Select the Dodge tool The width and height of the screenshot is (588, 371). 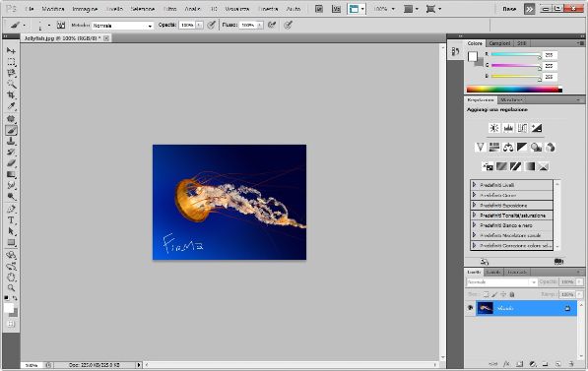tap(11, 197)
